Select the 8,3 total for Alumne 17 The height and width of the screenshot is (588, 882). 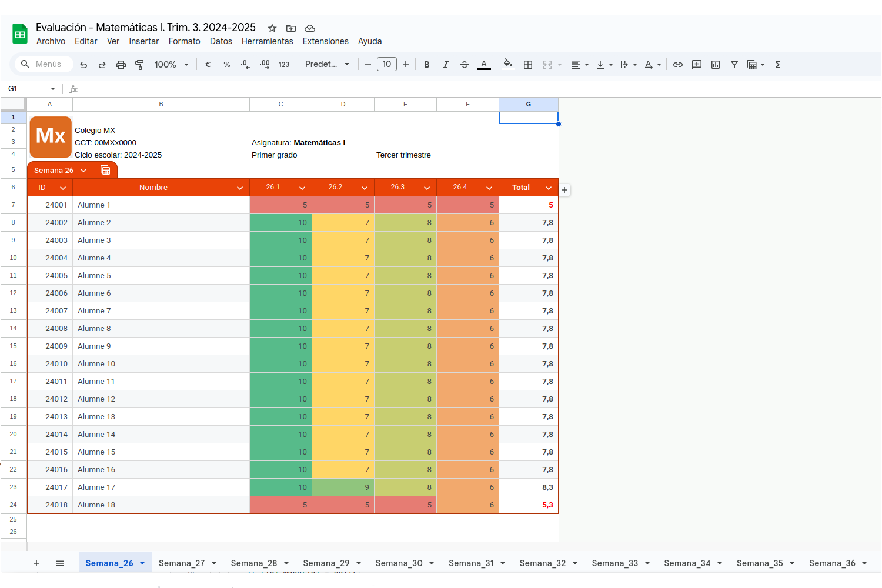pos(529,487)
